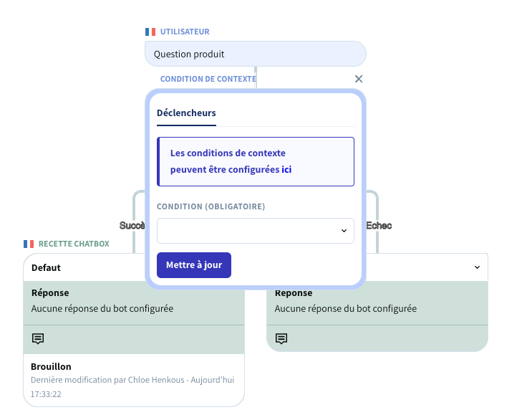Select the Déclencheurs tab
The height and width of the screenshot is (420, 532).
coord(186,113)
